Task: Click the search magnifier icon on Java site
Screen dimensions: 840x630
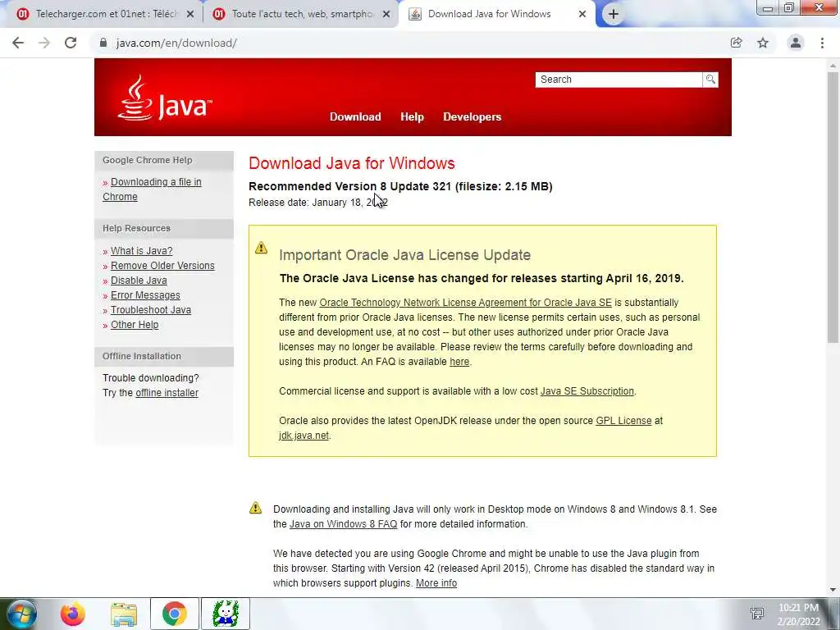Action: (x=710, y=80)
